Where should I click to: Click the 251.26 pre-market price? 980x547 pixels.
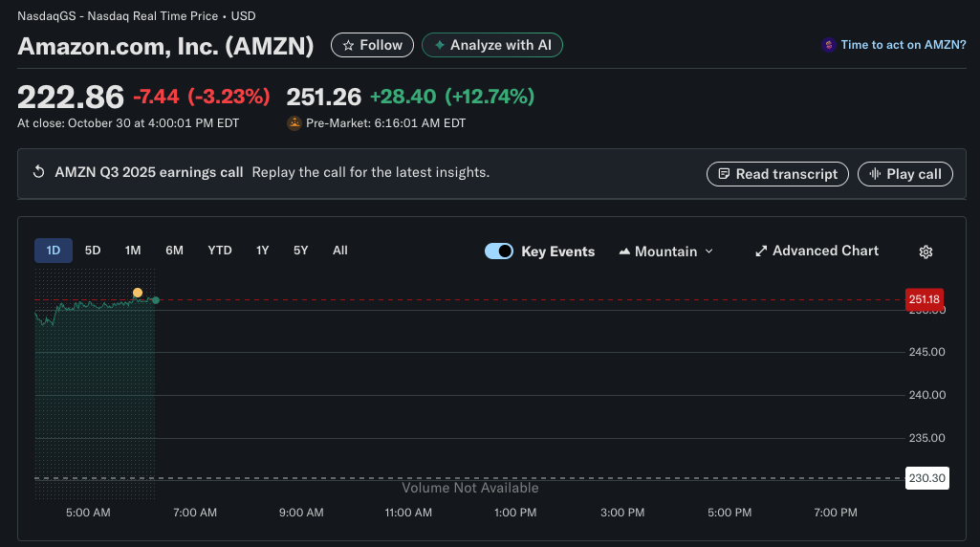pos(324,97)
